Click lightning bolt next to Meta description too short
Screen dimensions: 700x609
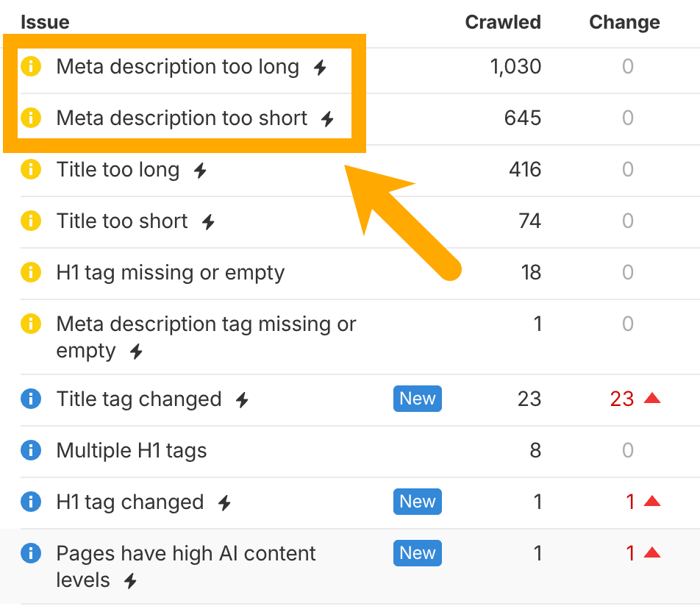(x=328, y=119)
